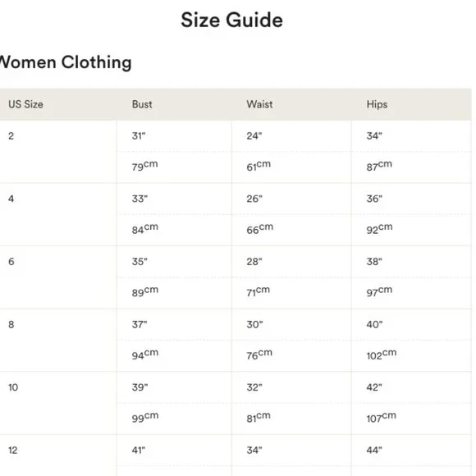Select the US Size column header
This screenshot has height=476, width=476.
25,104
